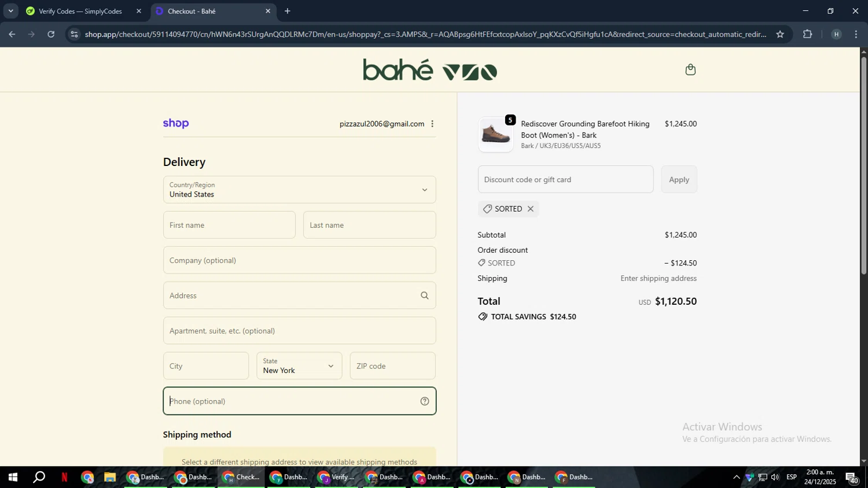Switch to the Verify... Chrome taskbar window
The width and height of the screenshot is (868, 488).
click(x=336, y=477)
